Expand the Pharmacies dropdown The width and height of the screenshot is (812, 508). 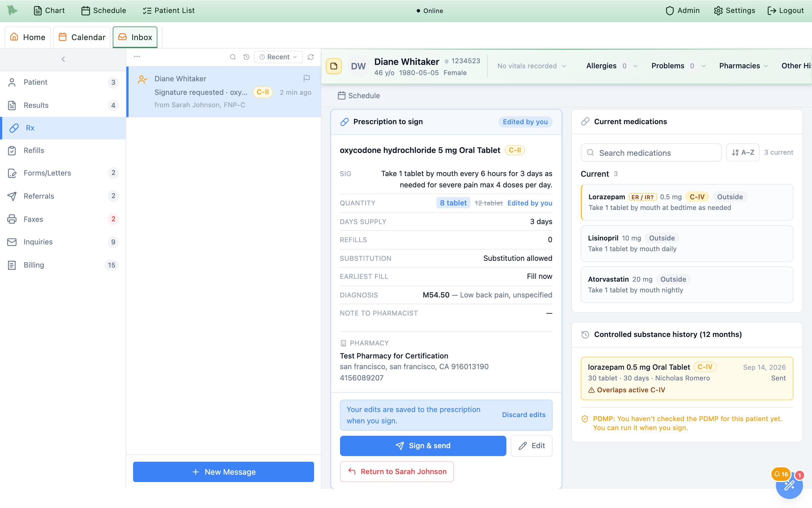click(x=743, y=66)
